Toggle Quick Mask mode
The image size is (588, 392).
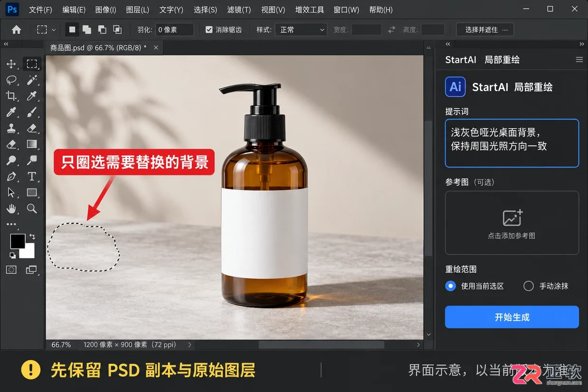(11, 270)
